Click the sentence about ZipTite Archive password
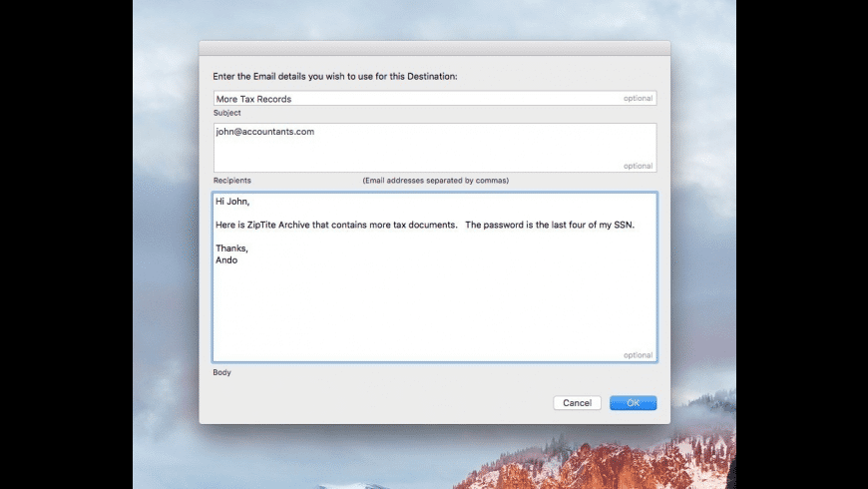The height and width of the screenshot is (489, 868). click(x=425, y=225)
